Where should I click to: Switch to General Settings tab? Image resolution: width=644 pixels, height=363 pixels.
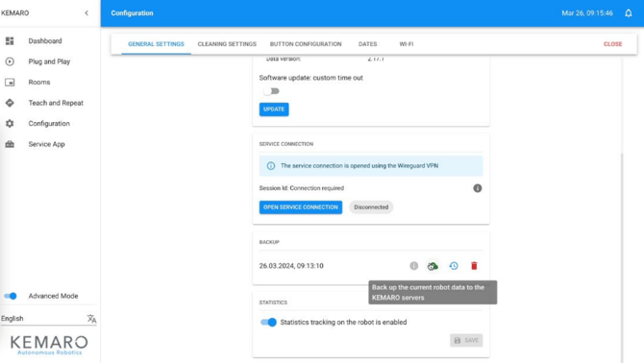pos(156,44)
